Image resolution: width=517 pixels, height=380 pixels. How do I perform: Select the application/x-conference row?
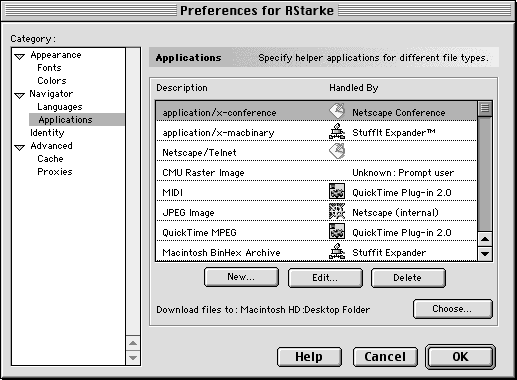pyautogui.click(x=317, y=111)
